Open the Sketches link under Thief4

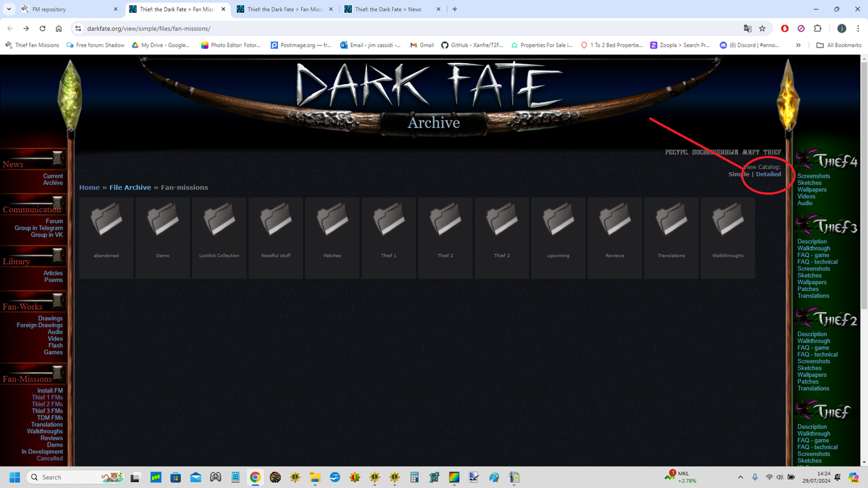[810, 183]
